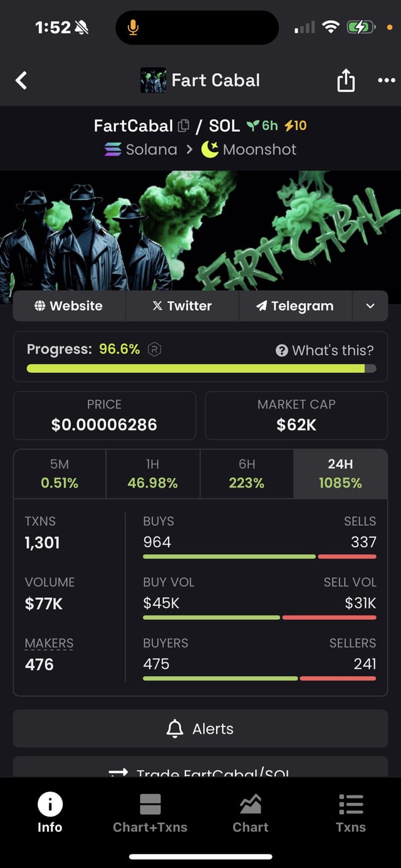Open the three-dot more options menu
This screenshot has width=401, height=868.
[x=386, y=80]
